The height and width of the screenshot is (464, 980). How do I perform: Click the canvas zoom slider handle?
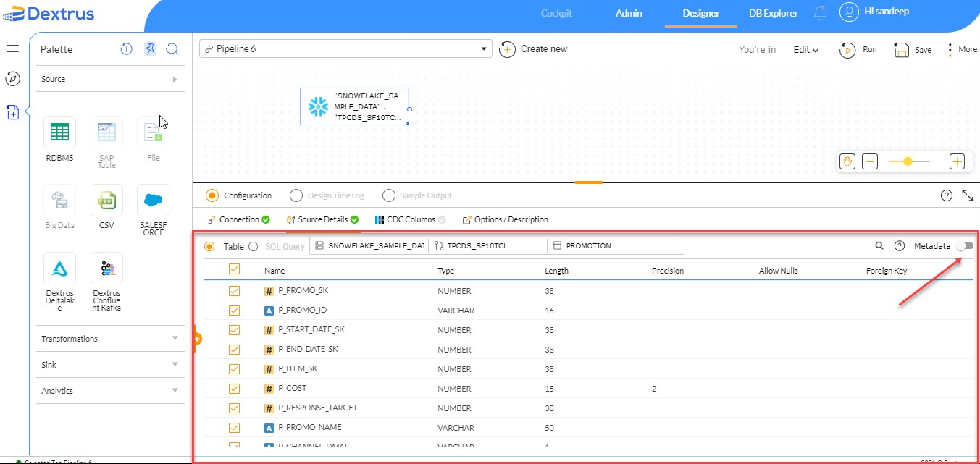[908, 161]
